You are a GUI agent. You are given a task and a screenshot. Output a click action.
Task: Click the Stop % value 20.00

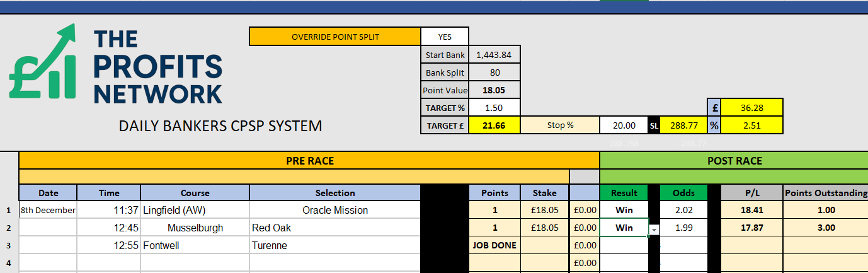pos(624,125)
